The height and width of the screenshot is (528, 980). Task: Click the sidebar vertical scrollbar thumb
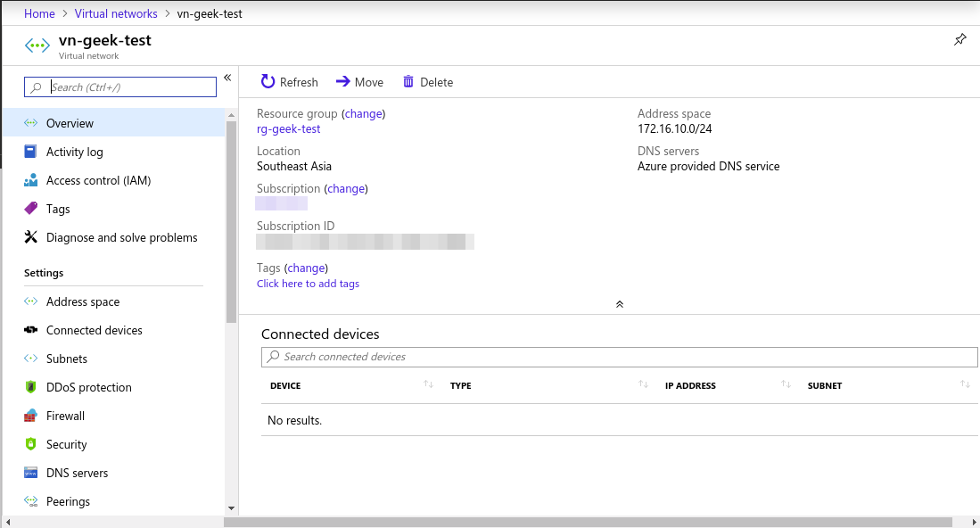click(231, 222)
